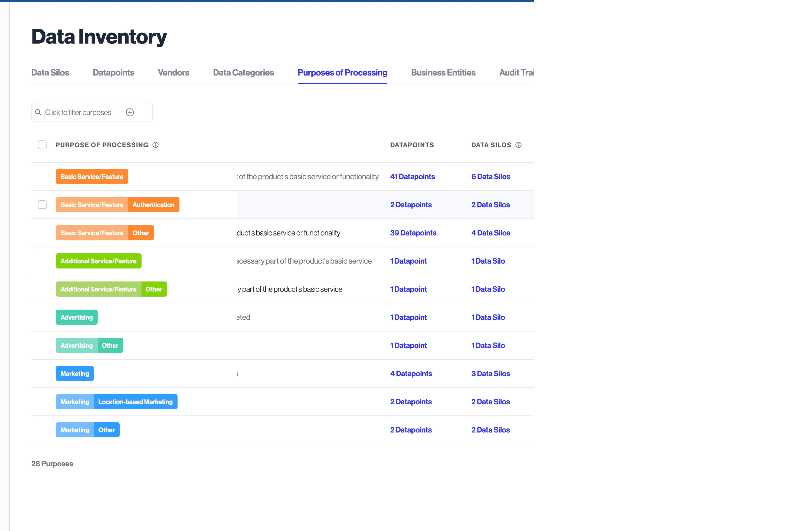Click into the filter purposes search field
This screenshot has height=531, width=812.
78,112
